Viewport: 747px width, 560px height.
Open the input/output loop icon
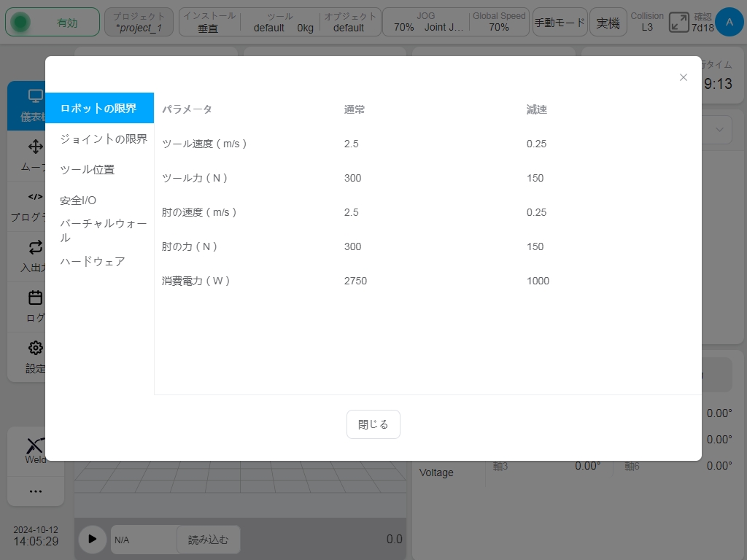coord(35,247)
